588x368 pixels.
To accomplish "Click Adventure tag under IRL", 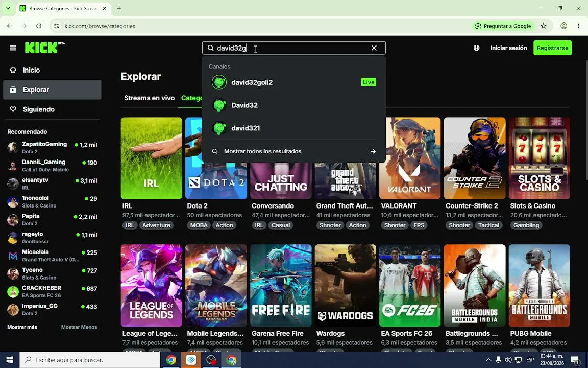I will point(156,225).
